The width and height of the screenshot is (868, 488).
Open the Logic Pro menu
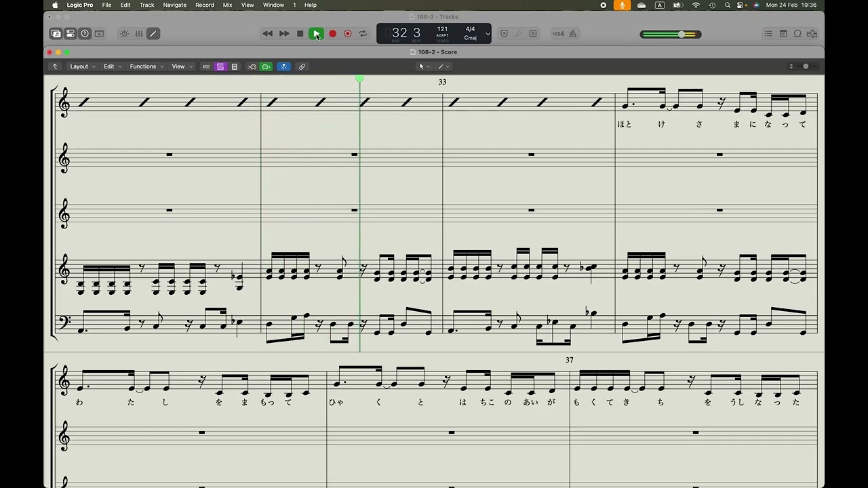click(x=80, y=5)
